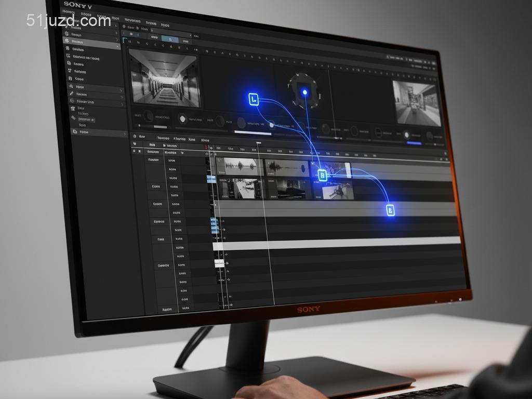
Task: Click the dark round knob directly under the corridor preview
Action: pos(148,116)
